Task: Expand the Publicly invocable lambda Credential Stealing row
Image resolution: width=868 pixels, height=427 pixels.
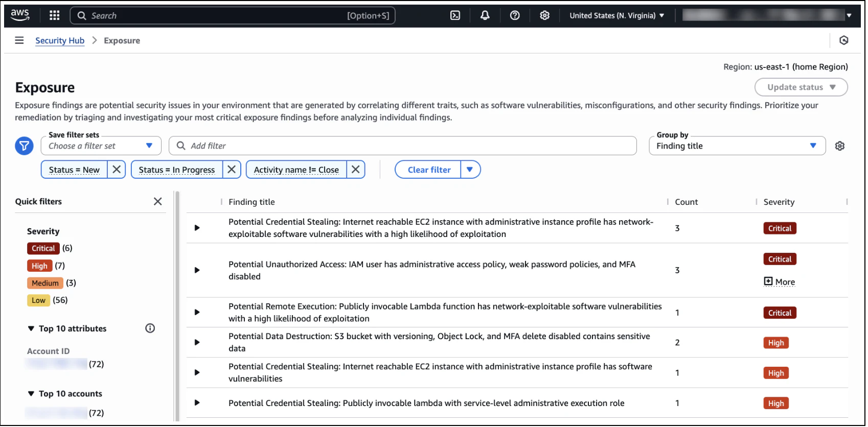Action: coord(197,404)
